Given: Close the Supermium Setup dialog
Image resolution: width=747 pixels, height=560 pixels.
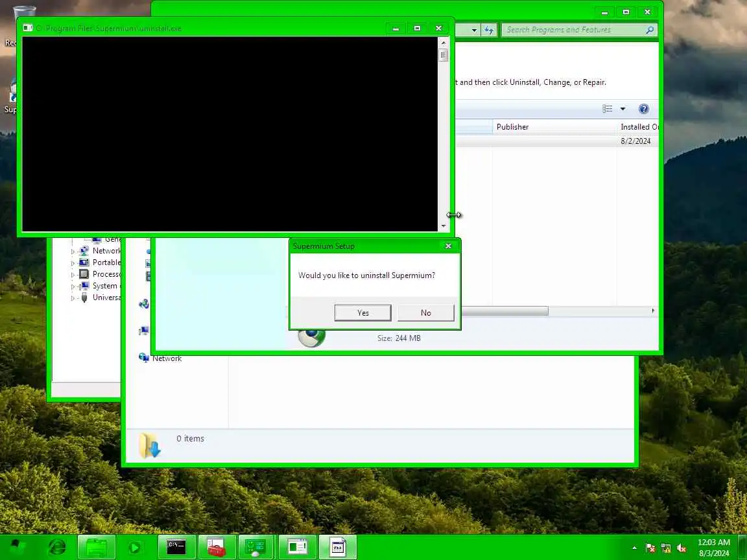Looking at the screenshot, I should click(x=448, y=246).
